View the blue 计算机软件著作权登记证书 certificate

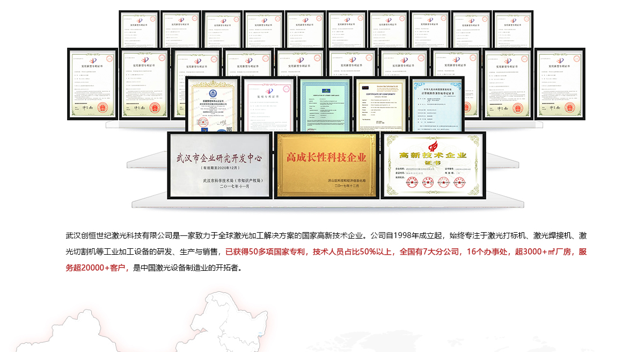(x=437, y=104)
